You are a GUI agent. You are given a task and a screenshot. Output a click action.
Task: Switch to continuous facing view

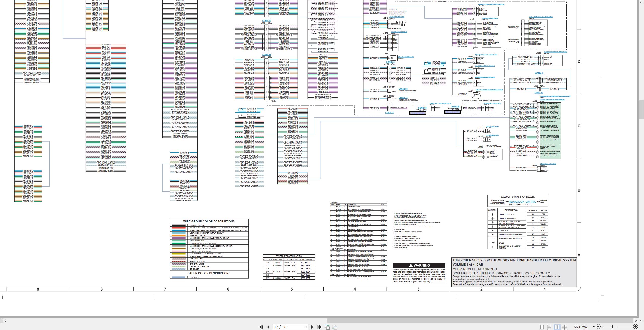point(565,327)
